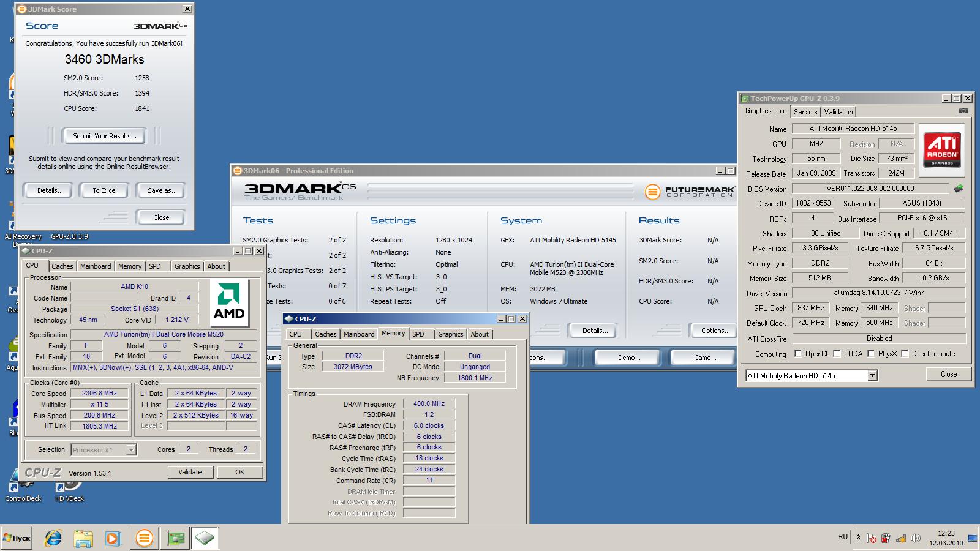The image size is (980, 551).
Task: Open the GPU-Z graphics card selection dropdown
Action: 872,376
